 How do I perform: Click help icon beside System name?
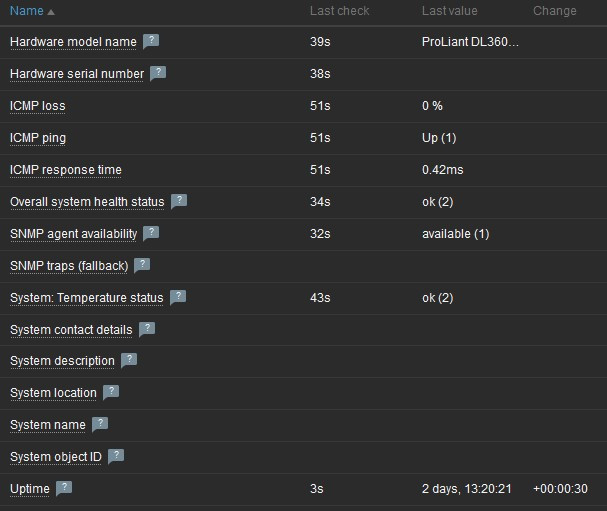(100, 425)
